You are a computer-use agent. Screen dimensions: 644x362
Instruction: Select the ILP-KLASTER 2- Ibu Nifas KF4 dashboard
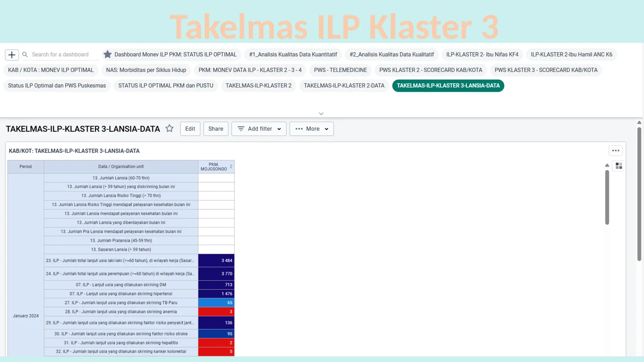point(482,55)
